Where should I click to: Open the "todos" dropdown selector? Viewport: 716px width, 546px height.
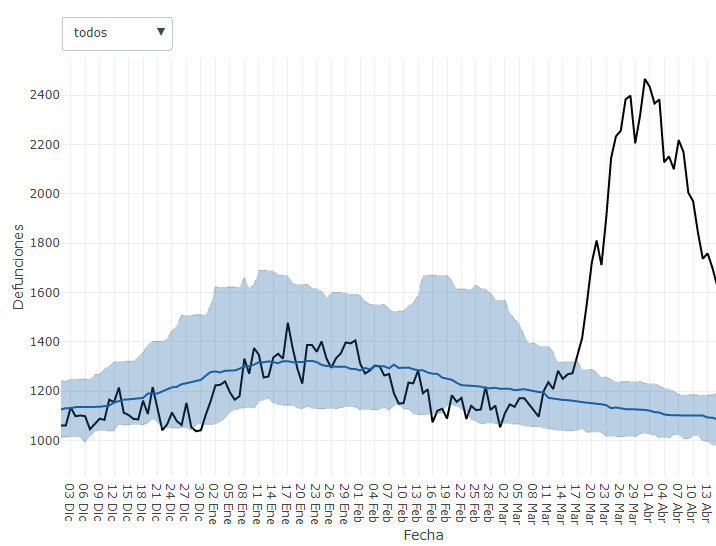pos(117,33)
